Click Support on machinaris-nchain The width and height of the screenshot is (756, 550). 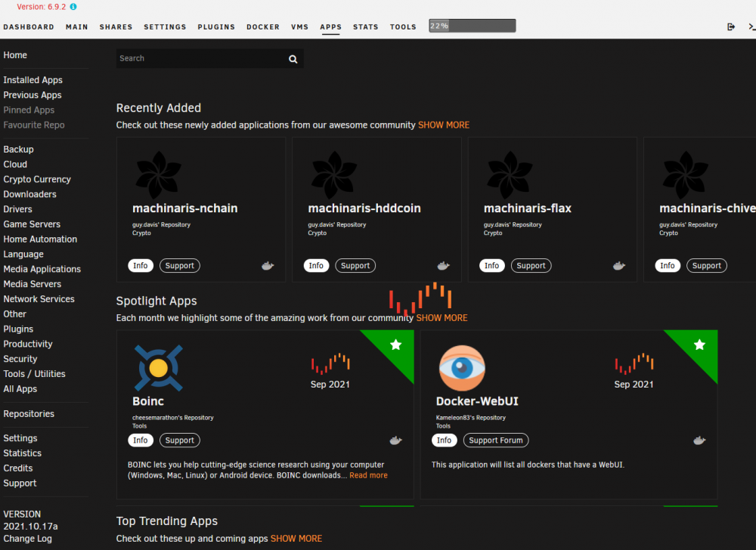coord(179,266)
